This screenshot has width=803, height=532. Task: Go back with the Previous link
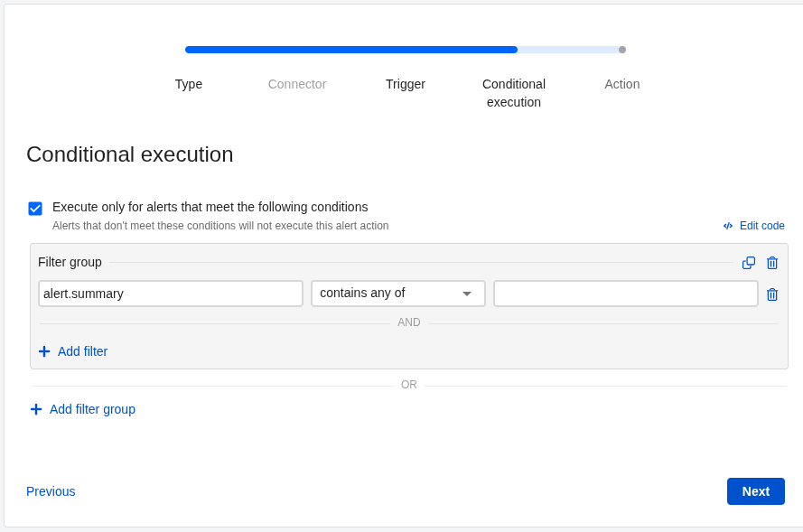pyautogui.click(x=51, y=491)
